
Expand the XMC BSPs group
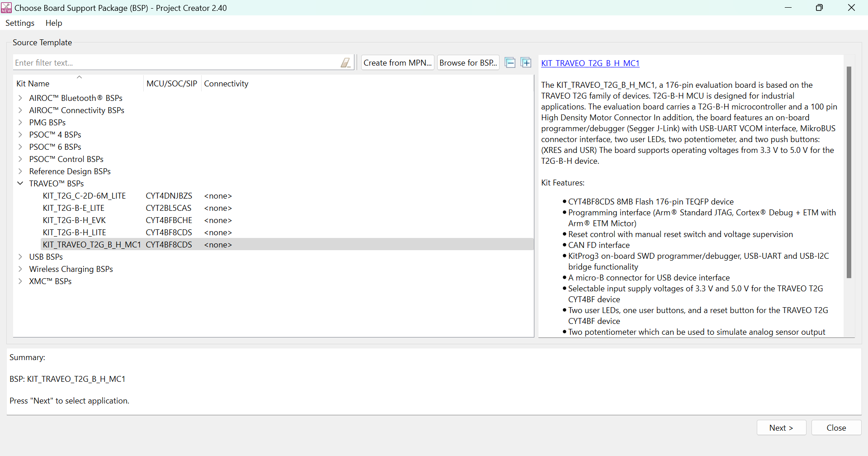point(20,281)
